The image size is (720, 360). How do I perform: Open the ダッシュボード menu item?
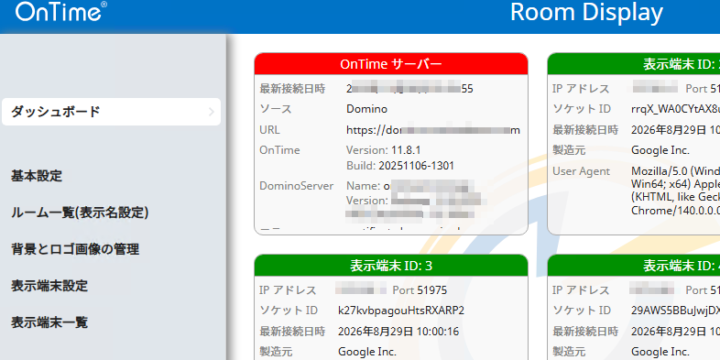tap(111, 112)
